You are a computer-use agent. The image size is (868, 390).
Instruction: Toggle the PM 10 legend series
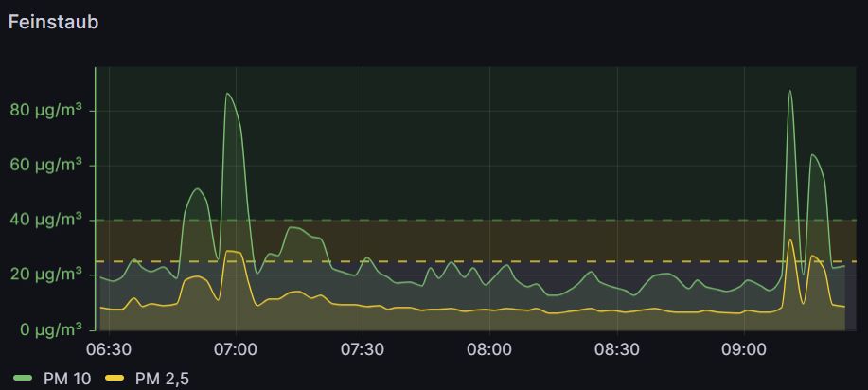[67, 379]
